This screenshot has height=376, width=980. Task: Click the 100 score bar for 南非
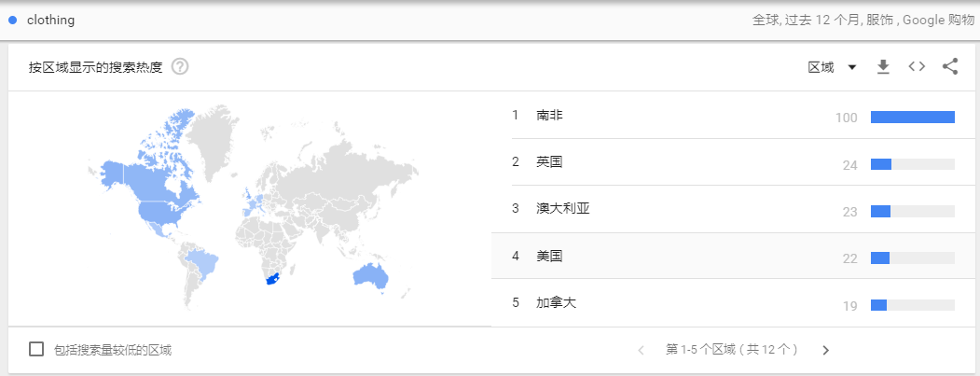click(913, 117)
